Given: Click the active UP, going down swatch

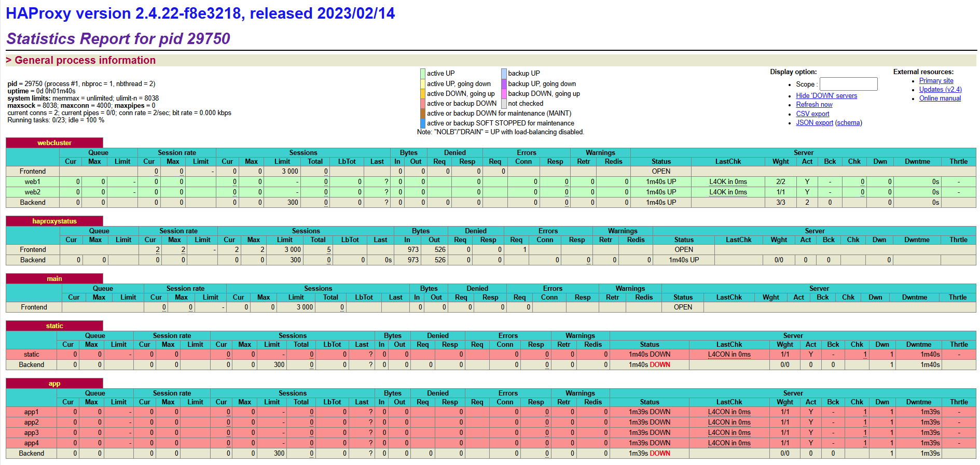Looking at the screenshot, I should 423,83.
